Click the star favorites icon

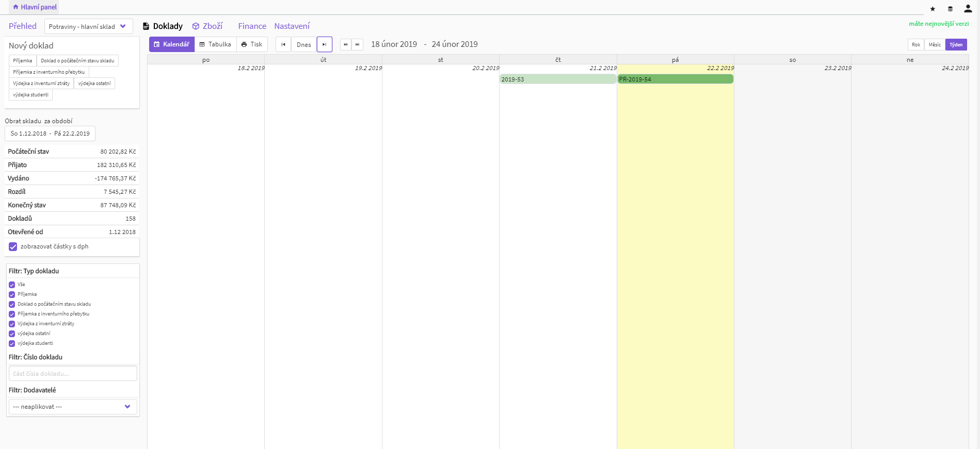point(933,9)
